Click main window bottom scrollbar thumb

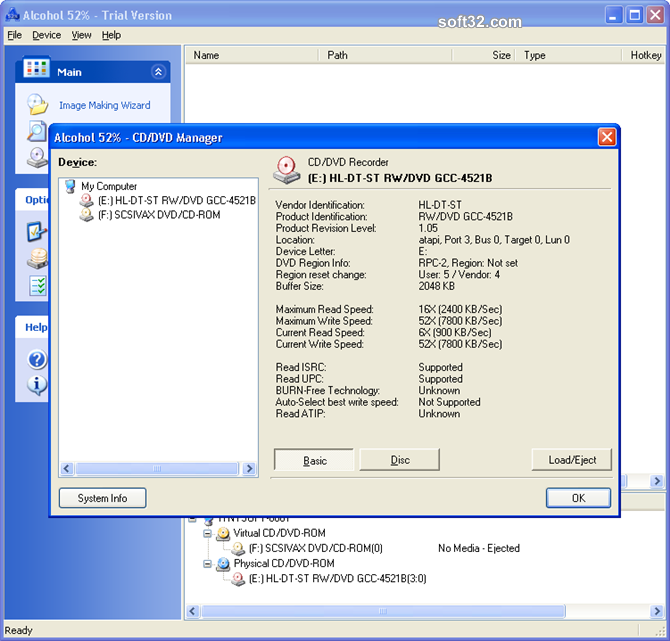click(383, 612)
